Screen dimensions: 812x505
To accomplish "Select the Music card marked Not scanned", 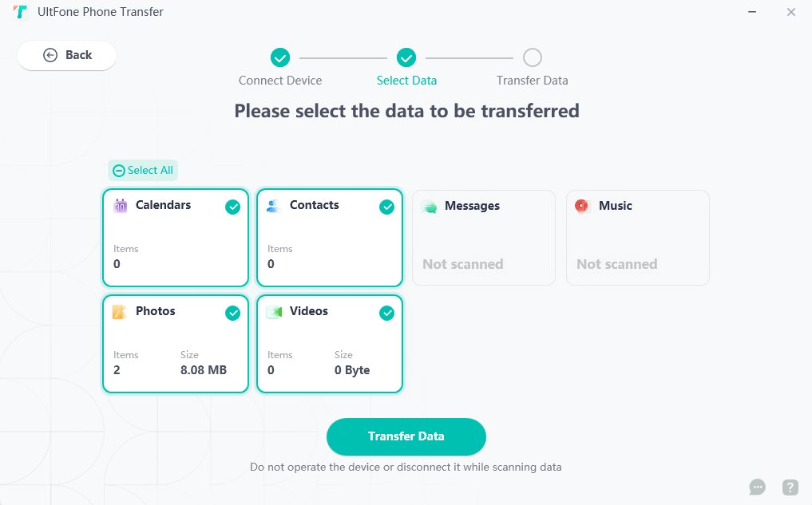I will (x=637, y=238).
